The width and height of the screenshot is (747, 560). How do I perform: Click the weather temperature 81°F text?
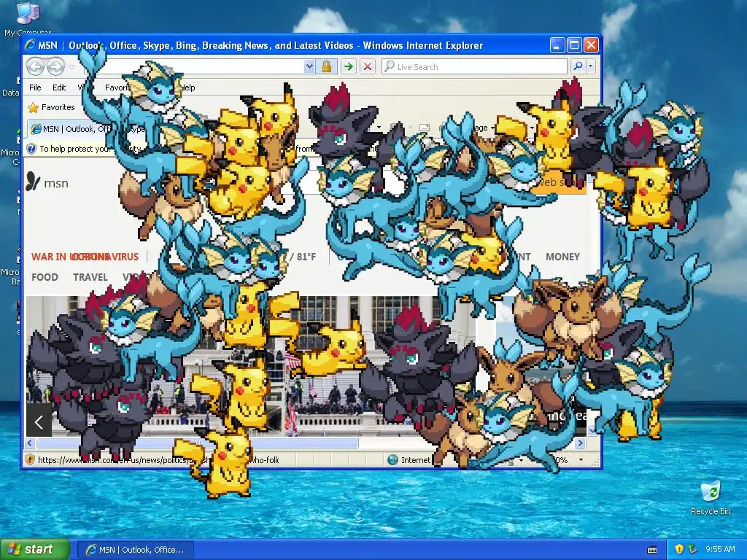[306, 257]
